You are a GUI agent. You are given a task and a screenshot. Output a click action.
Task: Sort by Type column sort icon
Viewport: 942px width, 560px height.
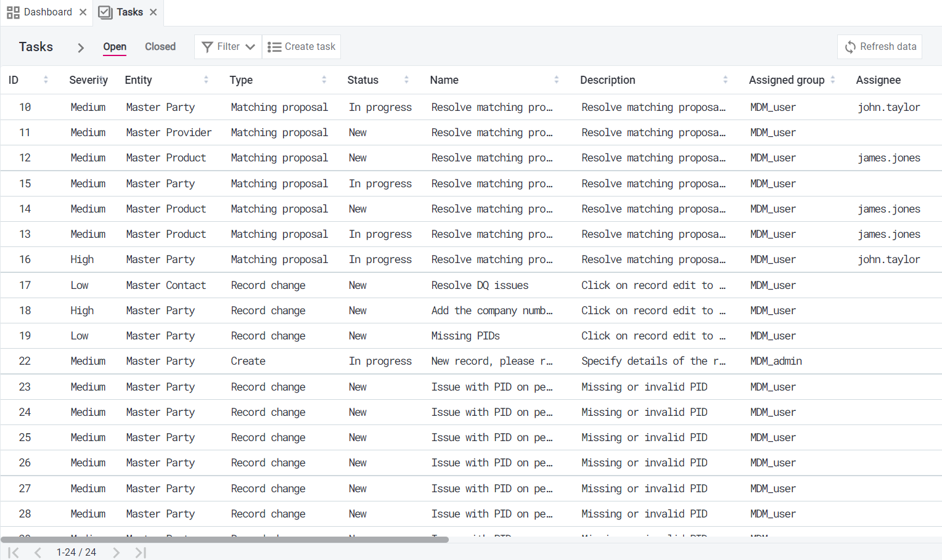[x=324, y=80]
